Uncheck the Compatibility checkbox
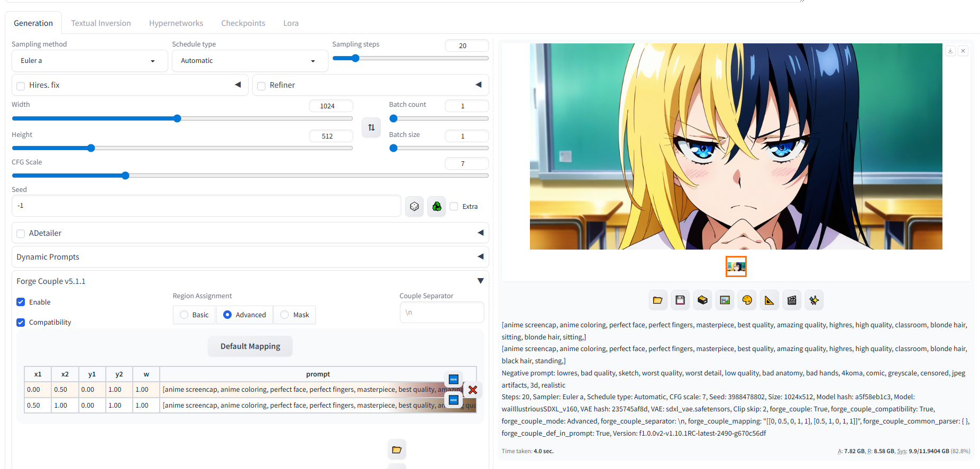The image size is (980, 469). point(21,323)
